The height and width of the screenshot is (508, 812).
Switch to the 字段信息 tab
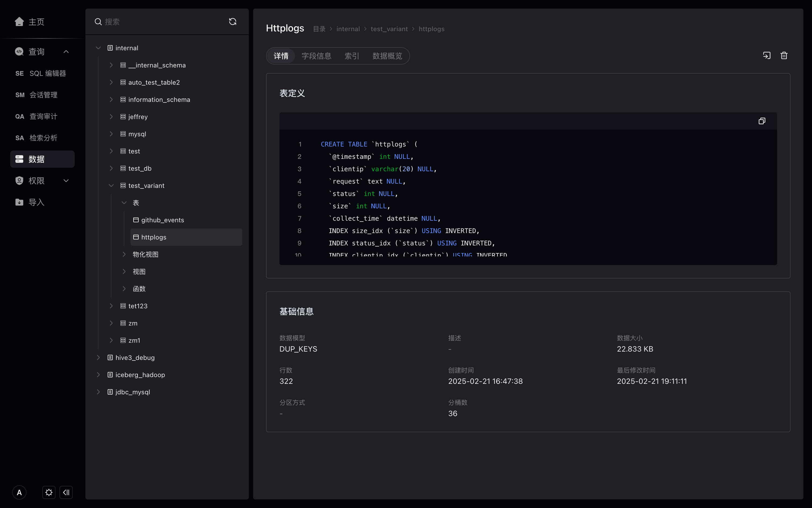pos(316,56)
